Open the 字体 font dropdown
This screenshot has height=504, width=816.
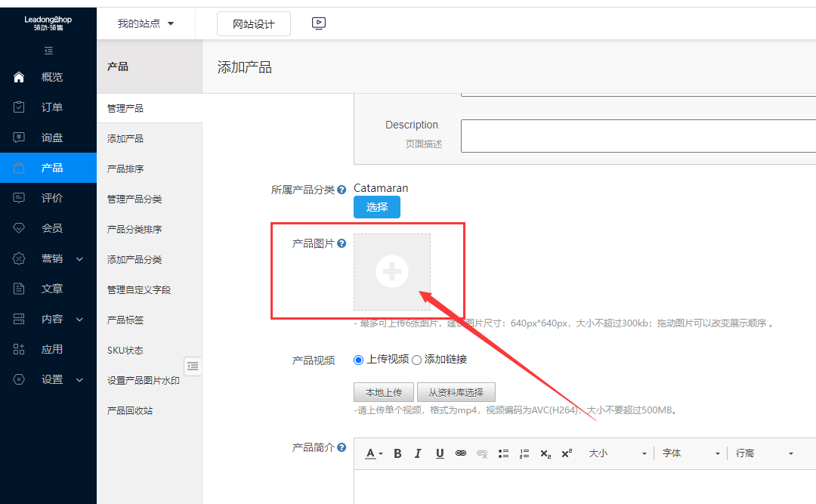pos(691,453)
